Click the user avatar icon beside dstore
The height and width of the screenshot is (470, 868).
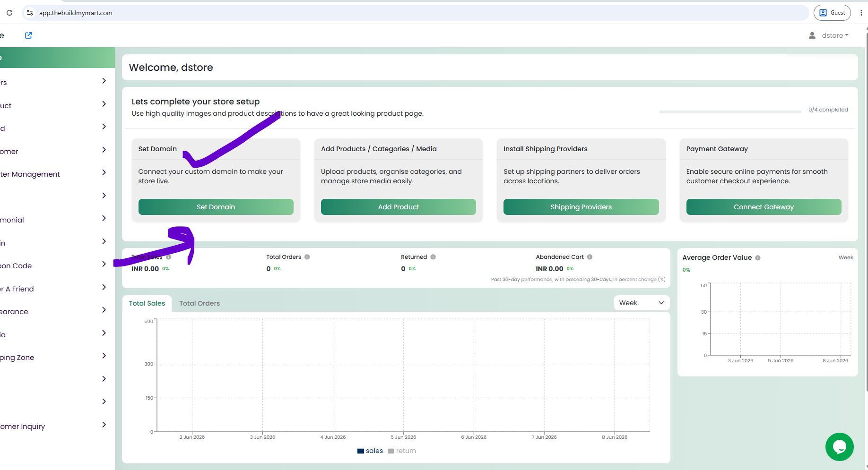tap(812, 35)
